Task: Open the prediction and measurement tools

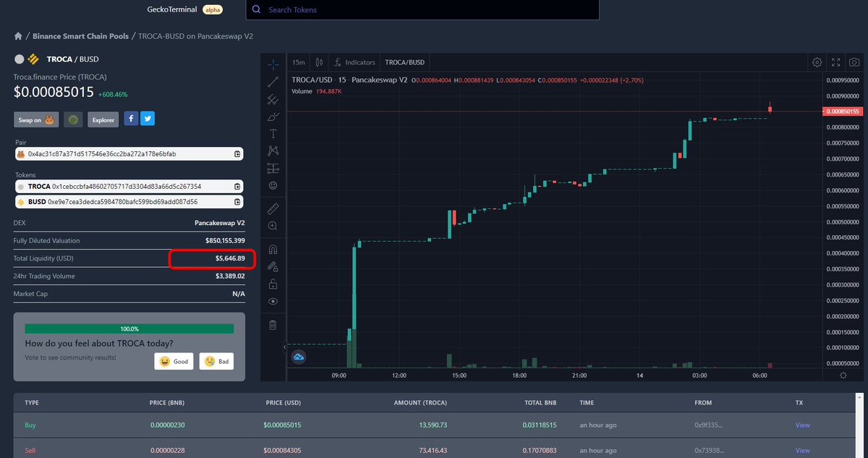Action: point(273,168)
